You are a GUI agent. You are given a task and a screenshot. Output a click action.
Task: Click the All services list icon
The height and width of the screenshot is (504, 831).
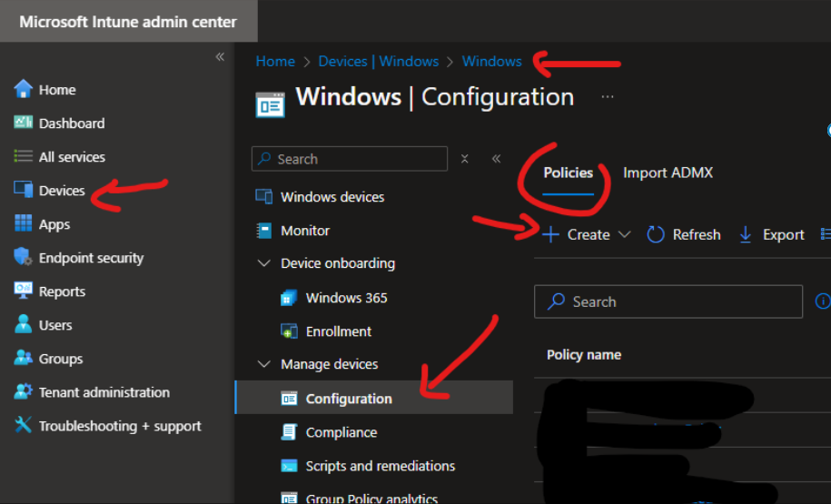click(23, 156)
